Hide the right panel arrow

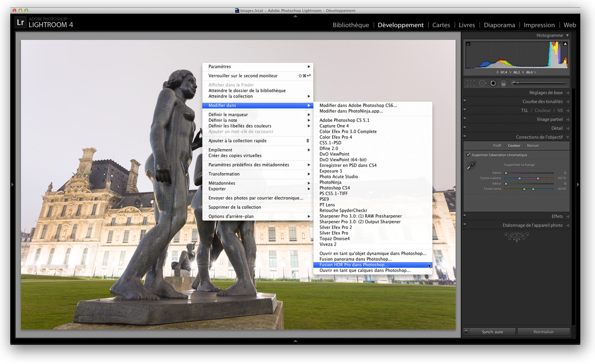(x=578, y=184)
